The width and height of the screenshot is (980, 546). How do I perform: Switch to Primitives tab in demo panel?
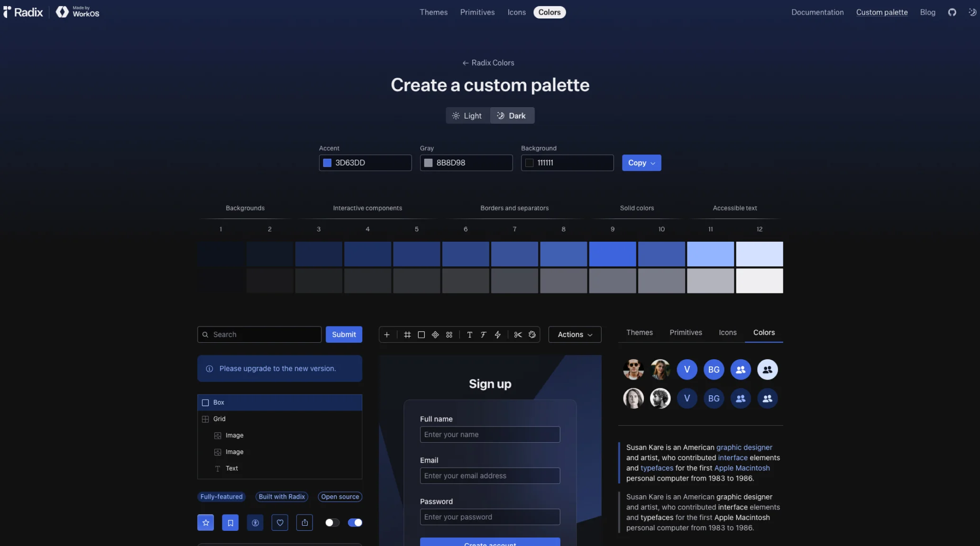point(686,333)
